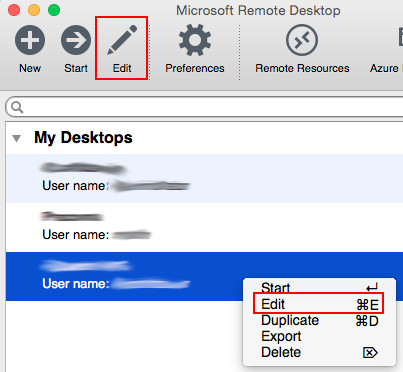
Task: Choose Export from the context menu
Action: coord(319,336)
